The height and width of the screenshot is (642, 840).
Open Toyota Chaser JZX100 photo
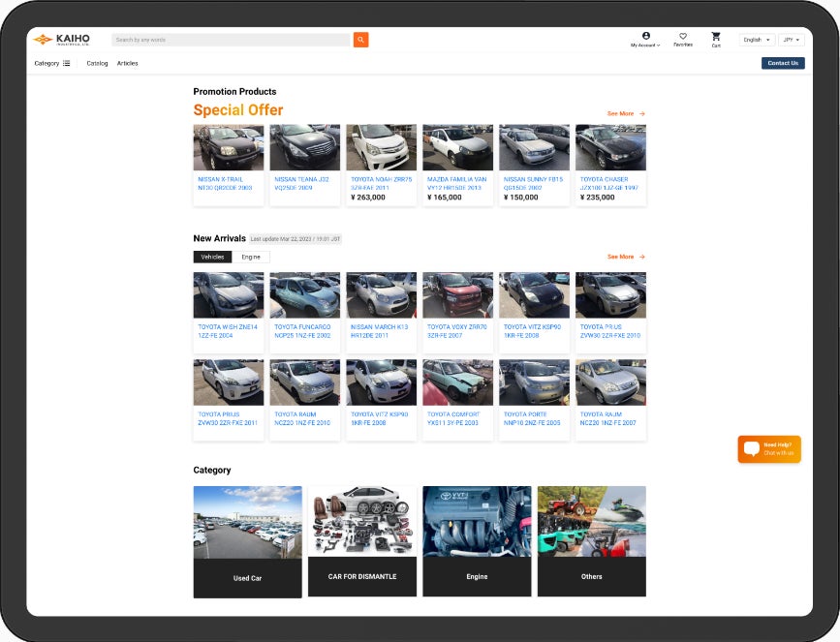point(610,147)
